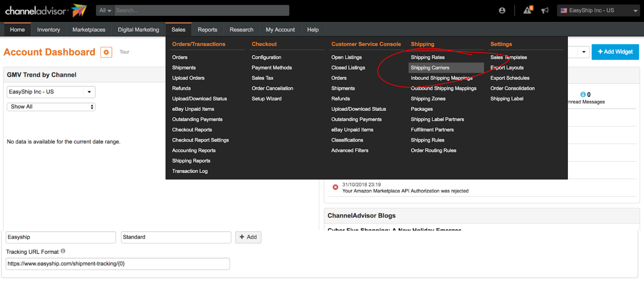This screenshot has height=281, width=644.
Task: Select Refunds under Orders/Transactions
Action: click(x=181, y=88)
